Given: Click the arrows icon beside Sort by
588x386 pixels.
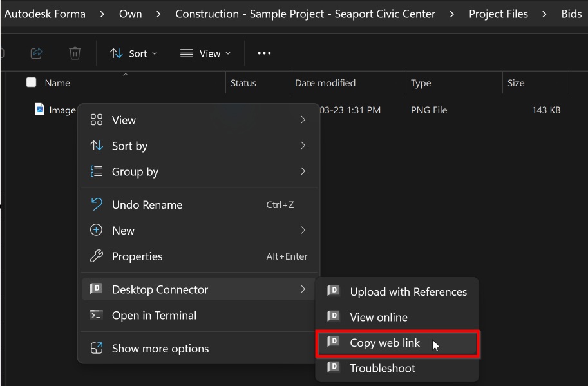Looking at the screenshot, I should tap(97, 146).
